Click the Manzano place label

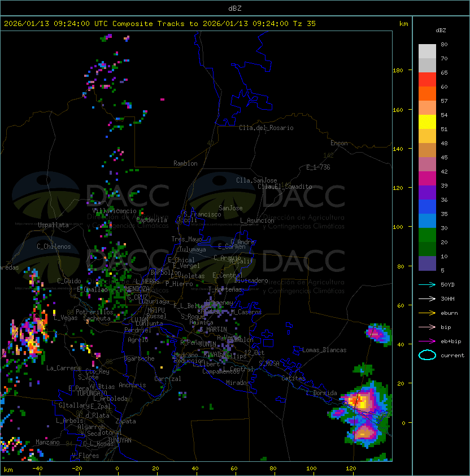click(47, 442)
